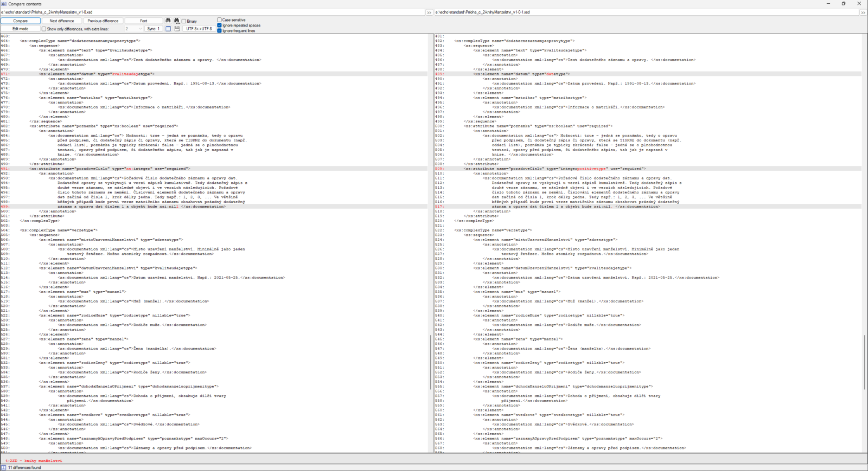
Task: Go to Previous difference
Action: 103,21
